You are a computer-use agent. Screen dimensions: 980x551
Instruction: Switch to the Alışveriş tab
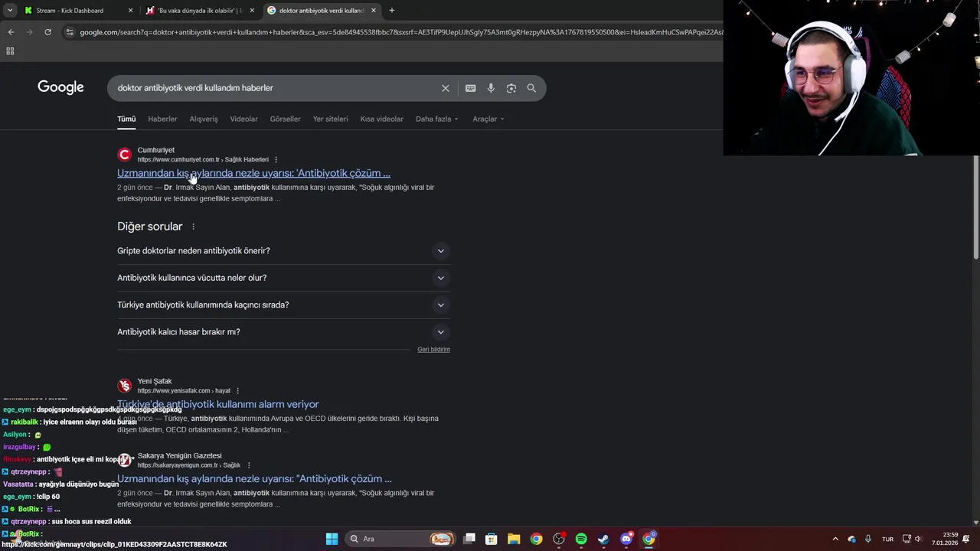tap(204, 119)
